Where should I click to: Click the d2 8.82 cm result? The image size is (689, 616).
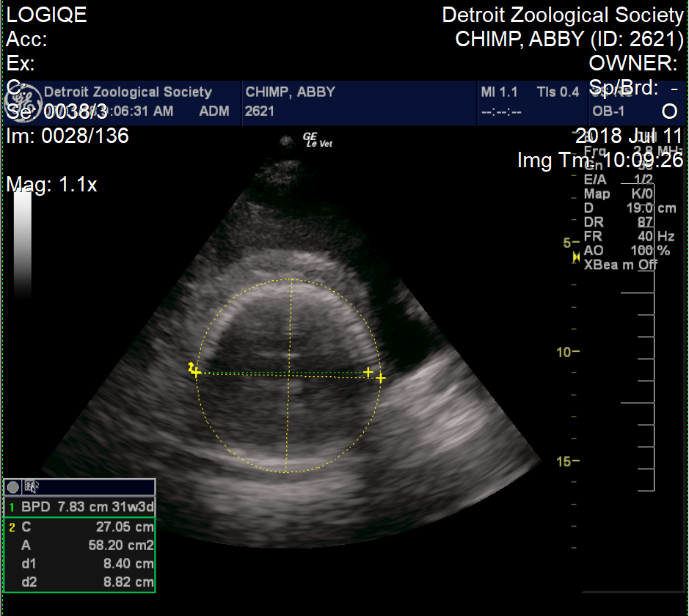click(x=81, y=582)
